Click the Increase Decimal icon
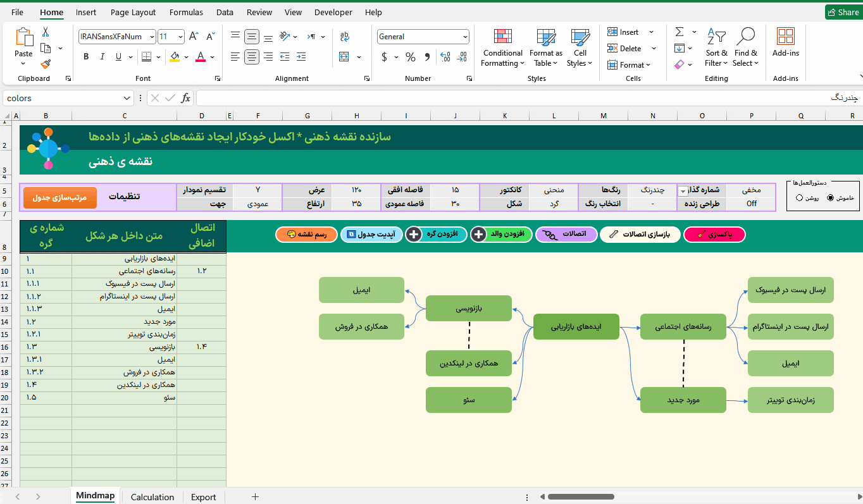This screenshot has height=504, width=863. [447, 57]
